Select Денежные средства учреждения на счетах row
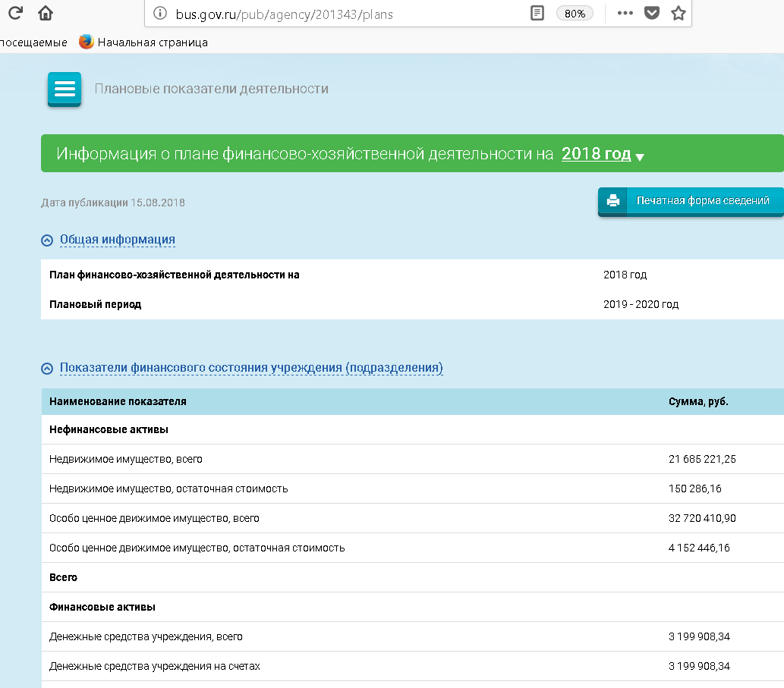Viewport: 784px width, 688px height. pyautogui.click(x=413, y=666)
